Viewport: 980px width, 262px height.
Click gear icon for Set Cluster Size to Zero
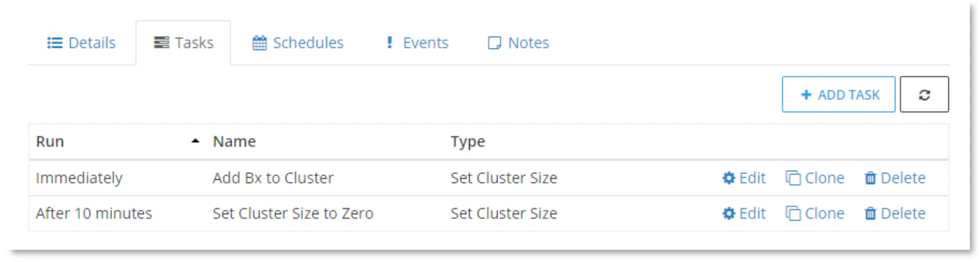(729, 214)
